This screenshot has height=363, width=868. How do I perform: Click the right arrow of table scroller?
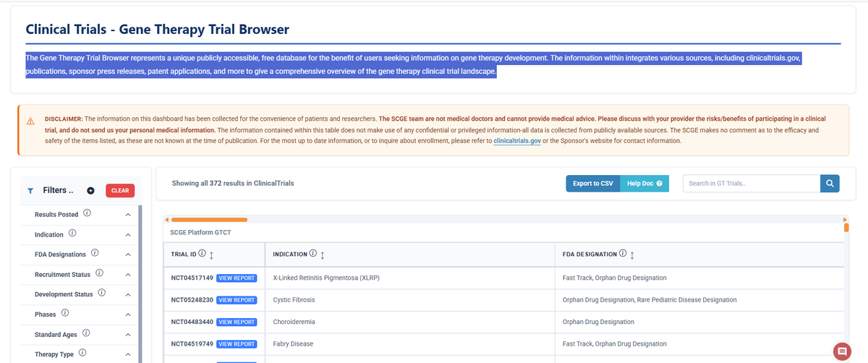pyautogui.click(x=846, y=219)
